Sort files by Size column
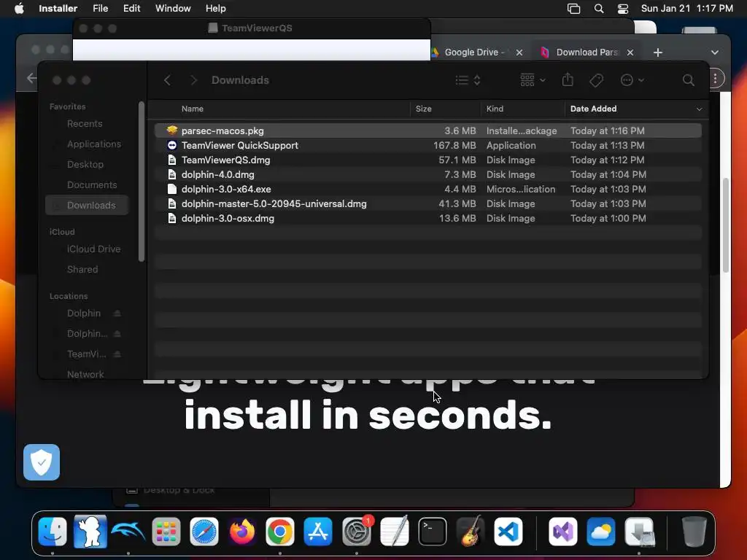 click(424, 109)
